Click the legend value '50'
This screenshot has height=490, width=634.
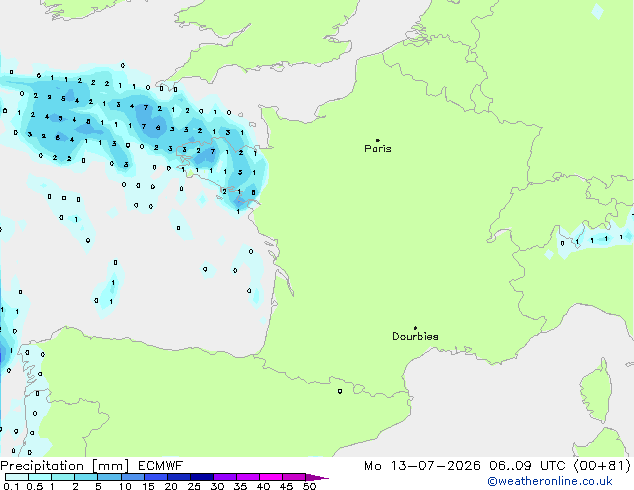click(309, 486)
